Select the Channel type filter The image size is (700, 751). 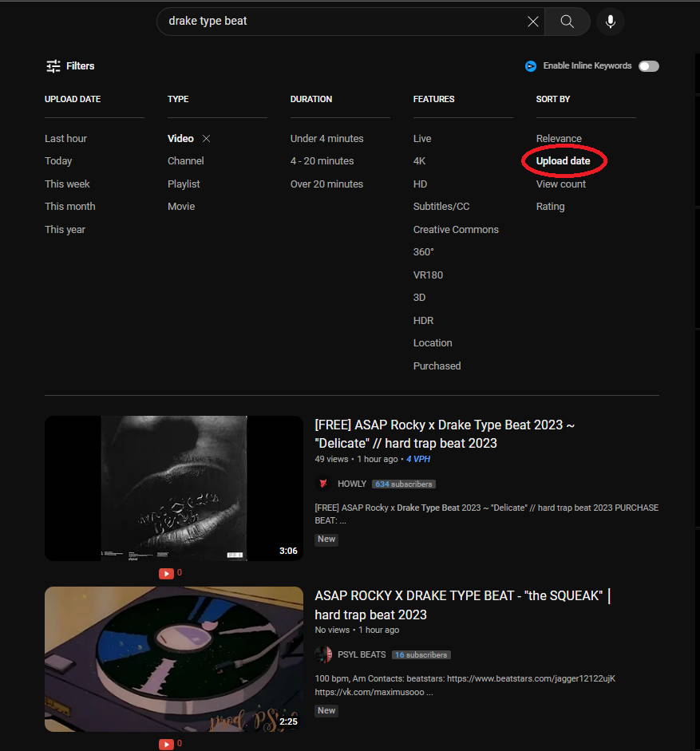pyautogui.click(x=185, y=161)
